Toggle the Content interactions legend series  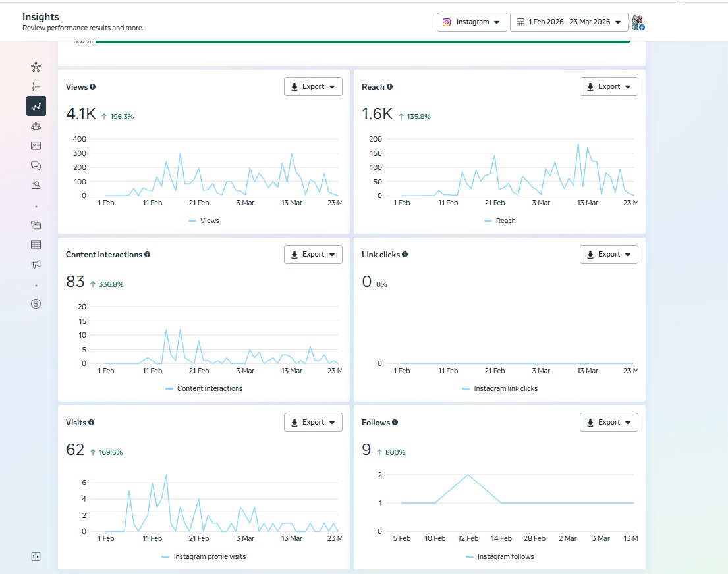204,389
